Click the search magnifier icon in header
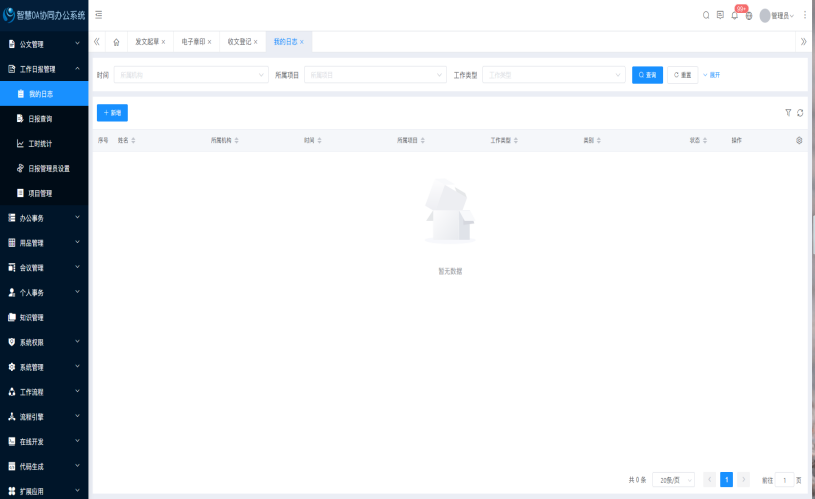 [x=706, y=15]
